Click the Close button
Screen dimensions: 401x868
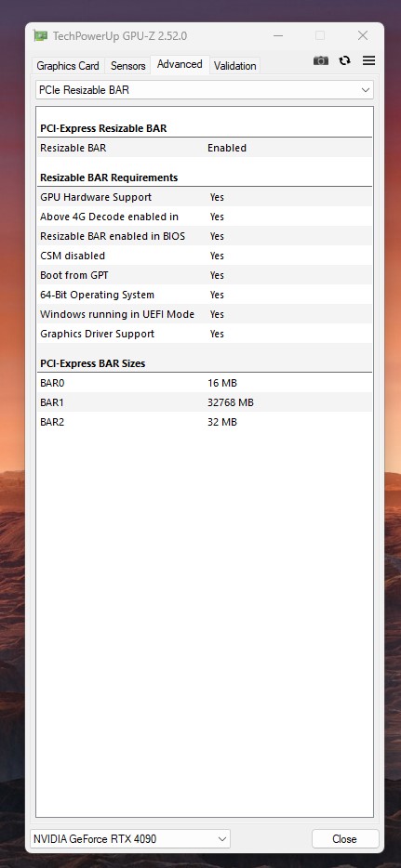tap(344, 838)
